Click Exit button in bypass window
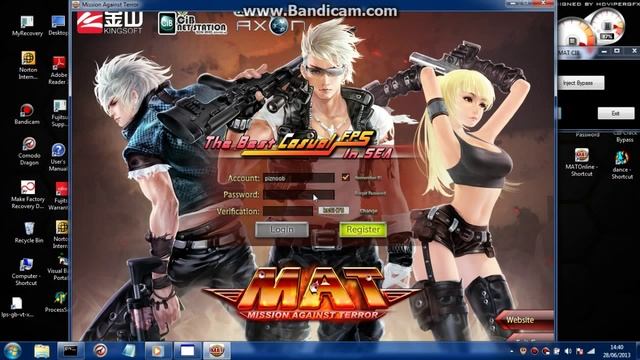Viewport: 640px width, 360px height. (x=616, y=113)
